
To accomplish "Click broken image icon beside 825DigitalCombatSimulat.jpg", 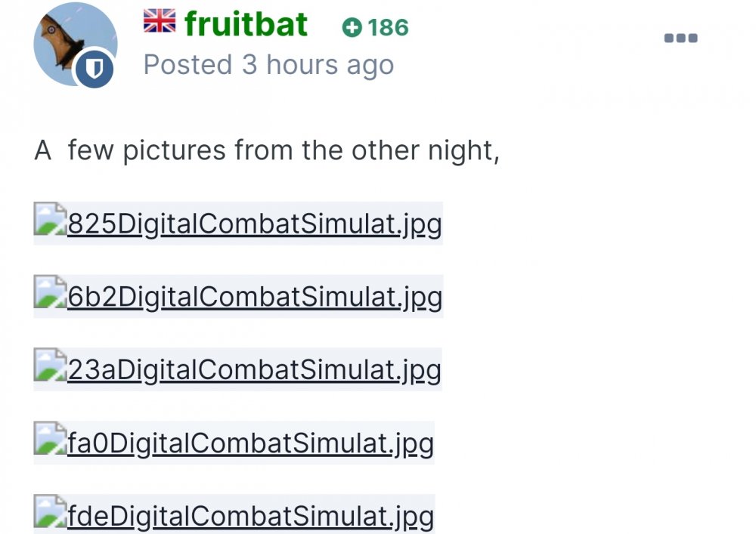I will point(50,223).
